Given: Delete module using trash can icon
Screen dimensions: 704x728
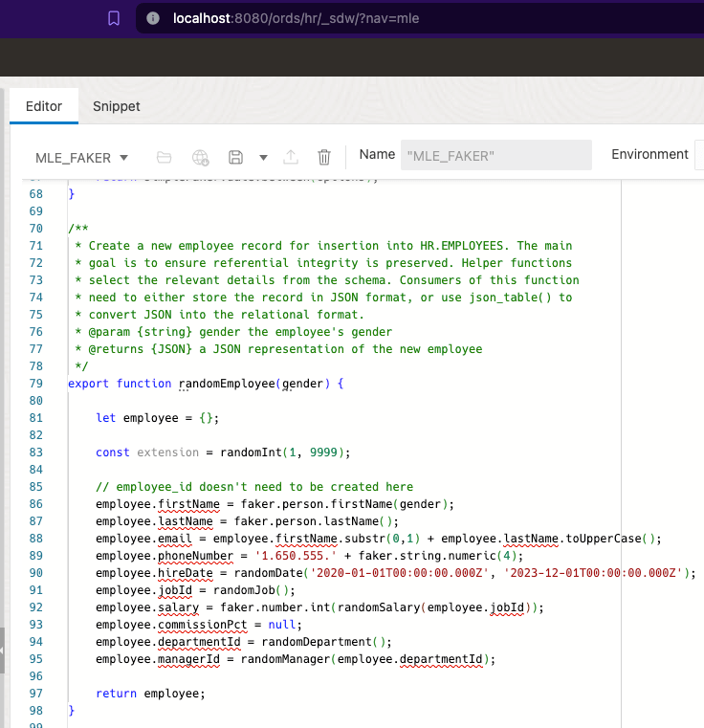Looking at the screenshot, I should (324, 158).
